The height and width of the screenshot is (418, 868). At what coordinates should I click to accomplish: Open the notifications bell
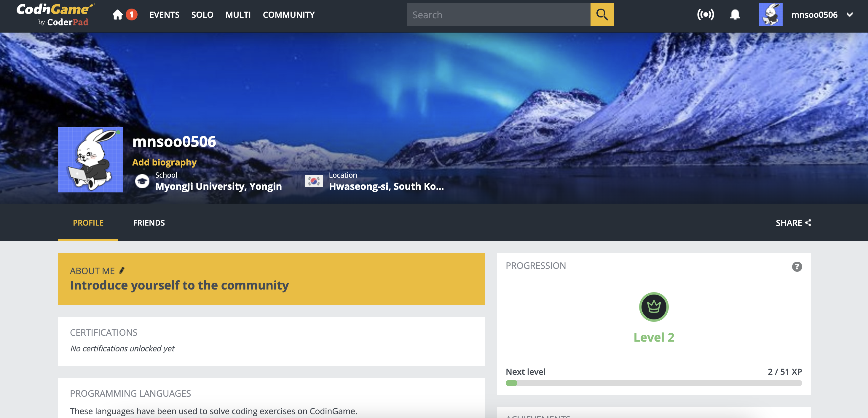pyautogui.click(x=735, y=15)
